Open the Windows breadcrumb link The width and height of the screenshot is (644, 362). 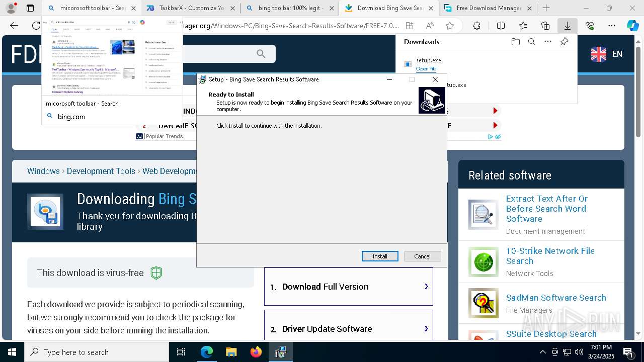43,171
